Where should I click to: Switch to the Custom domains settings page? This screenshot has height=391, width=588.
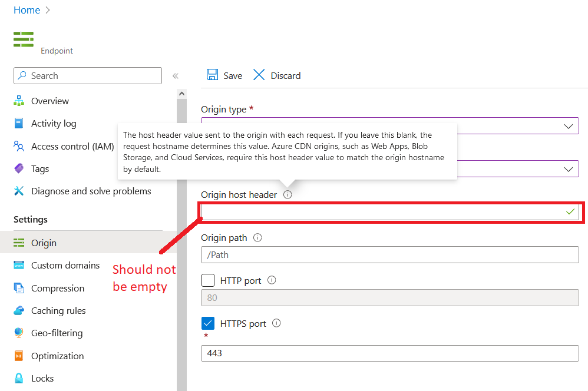pos(65,265)
